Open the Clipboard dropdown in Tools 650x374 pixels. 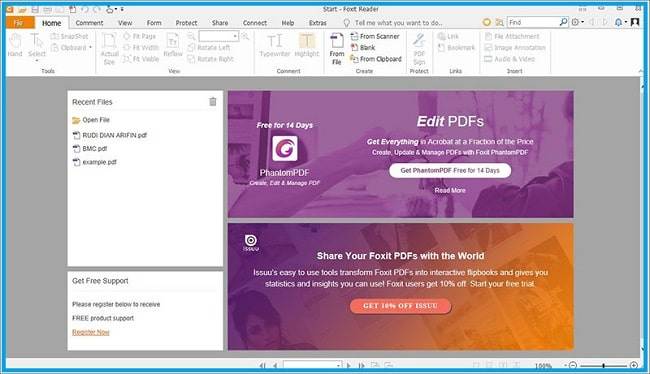(x=71, y=48)
